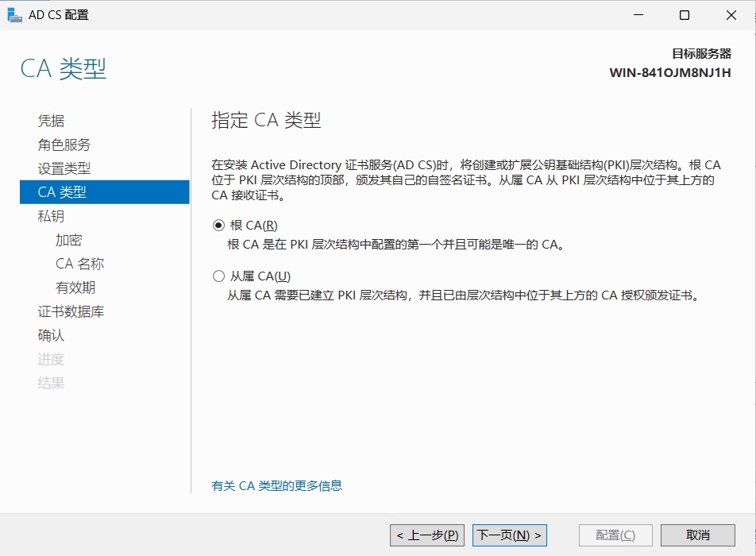This screenshot has width=756, height=556.
Task: Open the 有效期 sub-step in sidebar
Action: (75, 288)
